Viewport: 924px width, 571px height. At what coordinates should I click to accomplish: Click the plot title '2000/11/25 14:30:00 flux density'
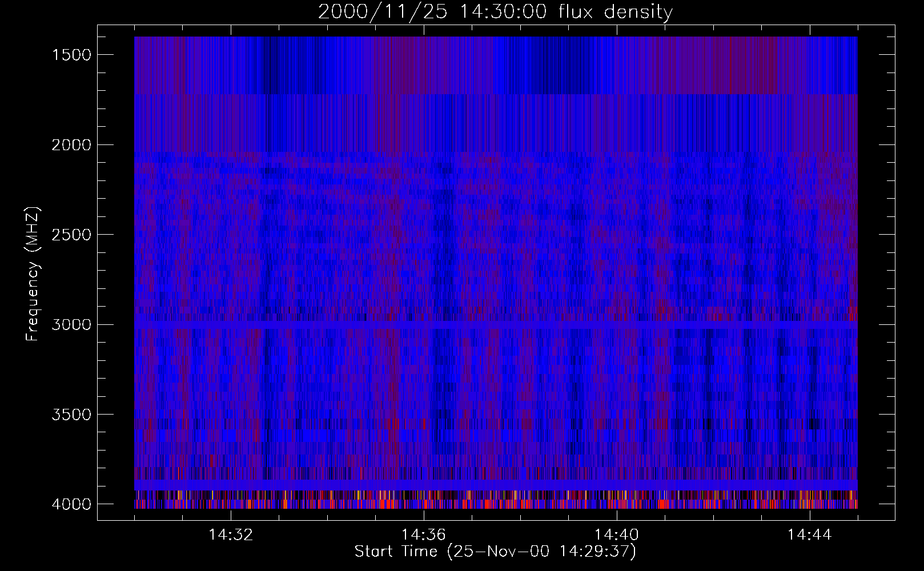point(495,12)
